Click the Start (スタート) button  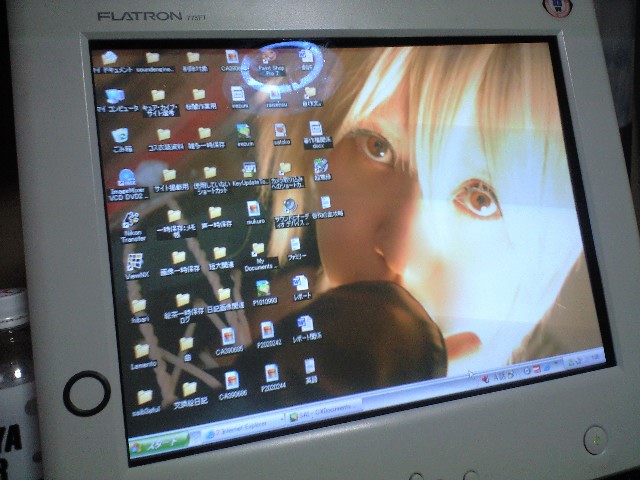[160, 443]
